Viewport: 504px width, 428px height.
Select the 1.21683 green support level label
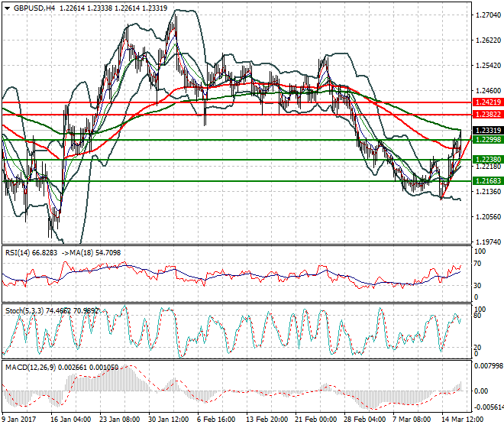[x=488, y=181]
